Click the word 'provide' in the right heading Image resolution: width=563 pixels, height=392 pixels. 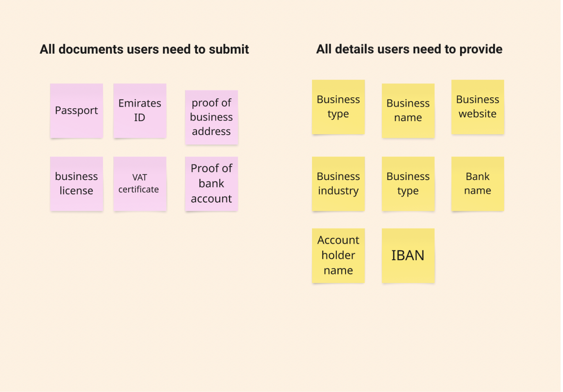tap(481, 49)
